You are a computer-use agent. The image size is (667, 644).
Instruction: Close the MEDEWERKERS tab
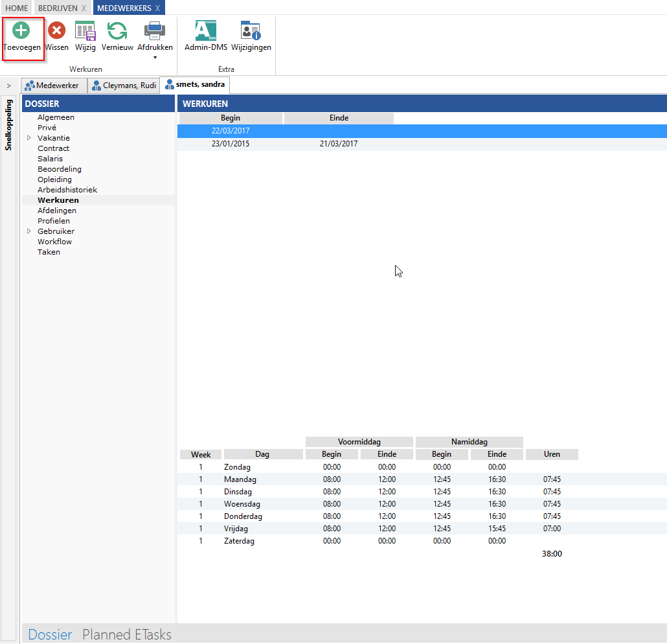coord(157,8)
